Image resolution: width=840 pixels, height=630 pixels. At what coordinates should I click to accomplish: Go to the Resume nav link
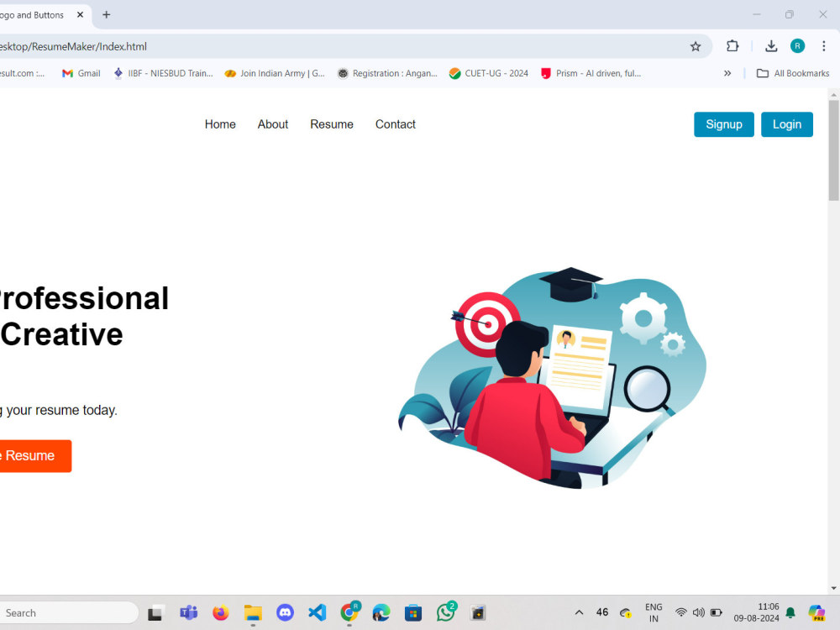332,124
